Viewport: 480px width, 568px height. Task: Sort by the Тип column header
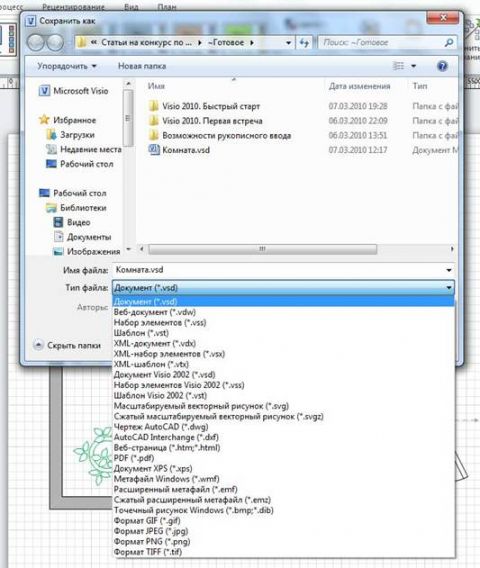click(x=420, y=86)
